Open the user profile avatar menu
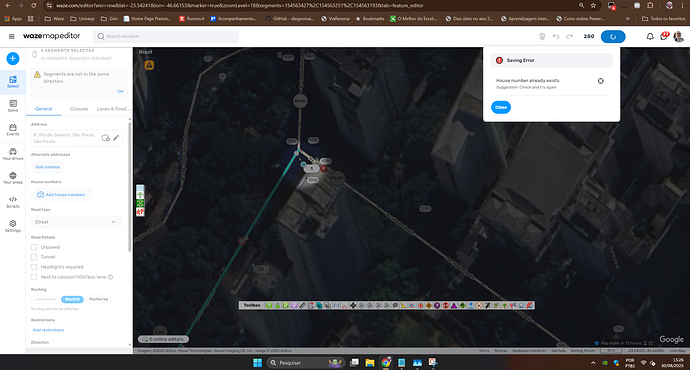 pyautogui.click(x=679, y=37)
